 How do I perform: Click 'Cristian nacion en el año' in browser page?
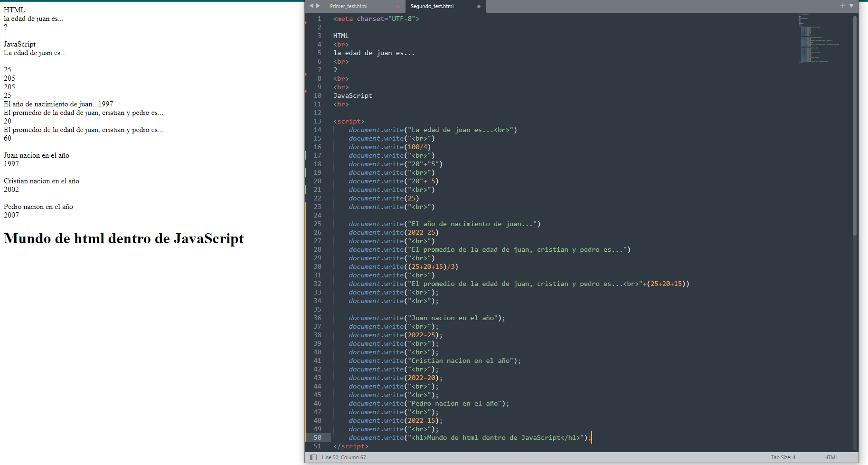(41, 181)
